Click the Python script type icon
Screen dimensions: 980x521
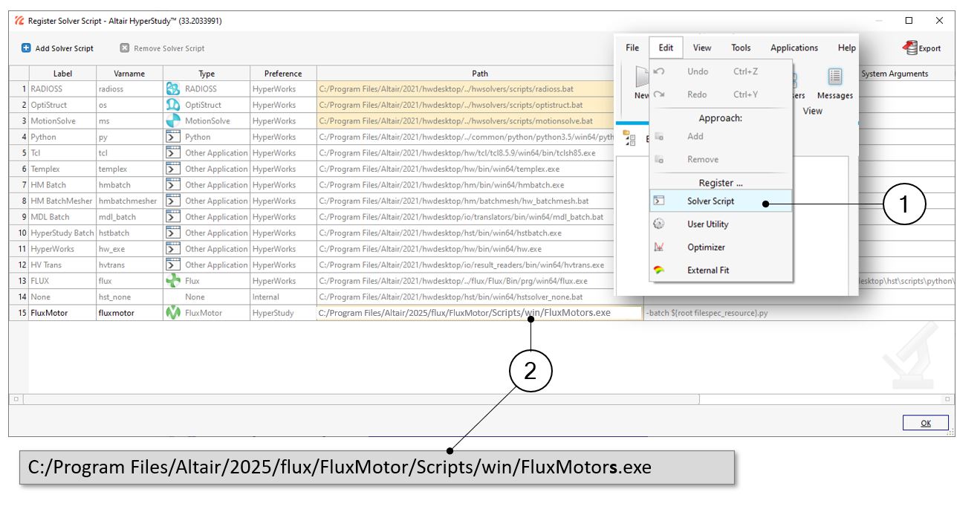172,137
